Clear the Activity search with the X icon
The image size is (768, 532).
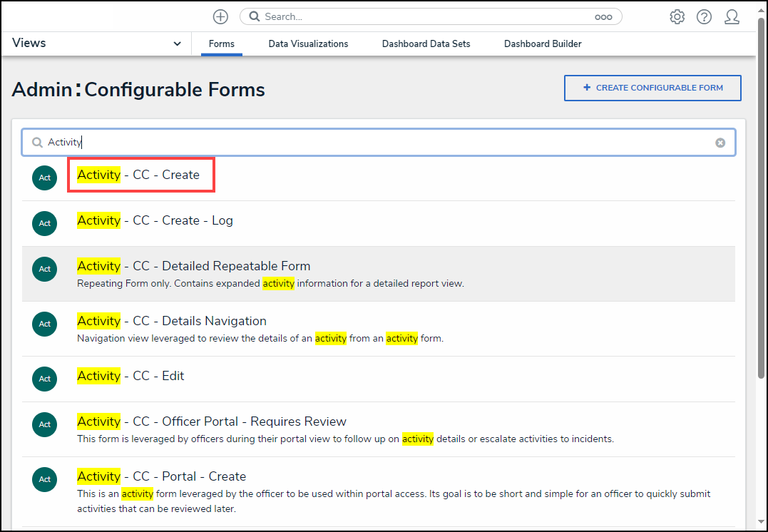(x=720, y=143)
